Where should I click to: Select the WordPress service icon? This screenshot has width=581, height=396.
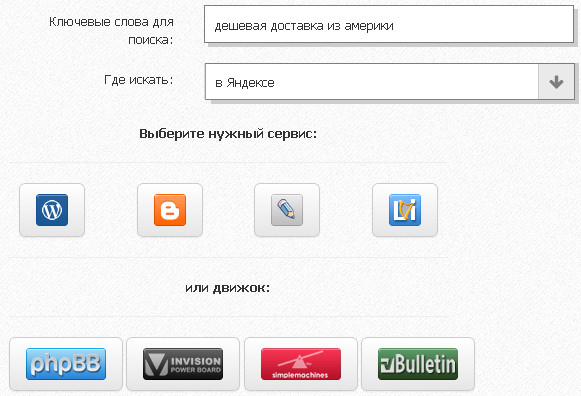pyautogui.click(x=52, y=210)
